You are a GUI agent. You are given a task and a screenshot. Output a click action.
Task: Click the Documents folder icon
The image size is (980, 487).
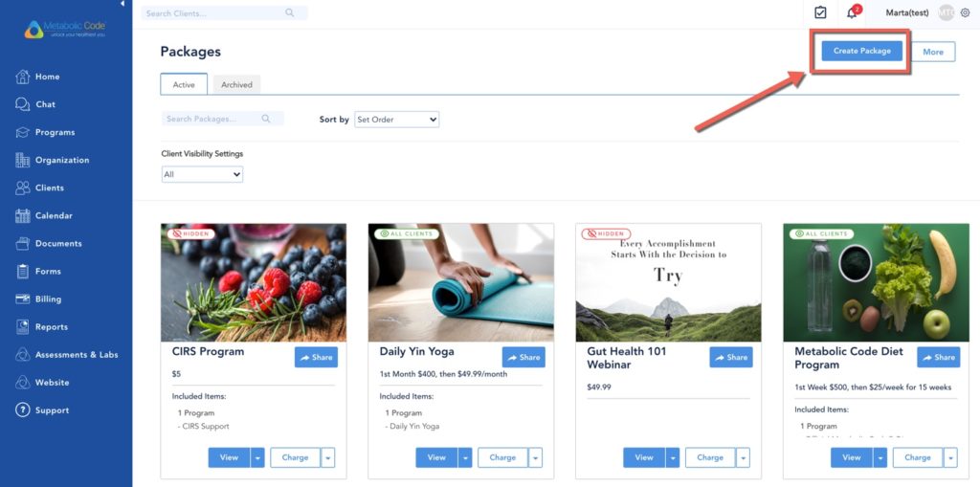pos(23,243)
